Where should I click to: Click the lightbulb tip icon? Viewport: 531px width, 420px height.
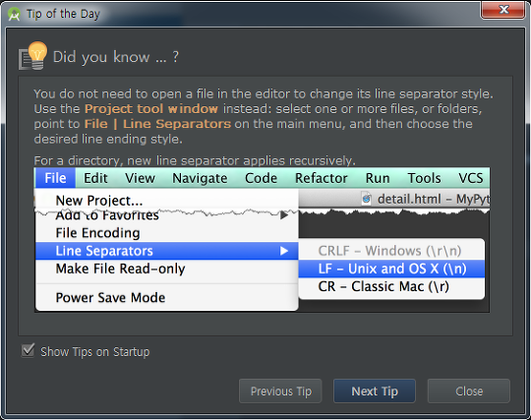[32, 56]
